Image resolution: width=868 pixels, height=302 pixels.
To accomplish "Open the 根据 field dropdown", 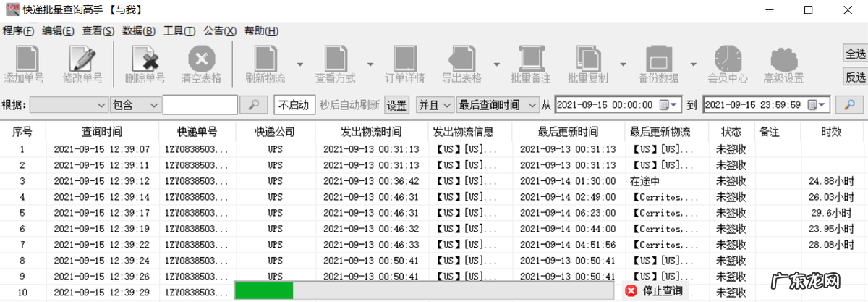I will [69, 105].
